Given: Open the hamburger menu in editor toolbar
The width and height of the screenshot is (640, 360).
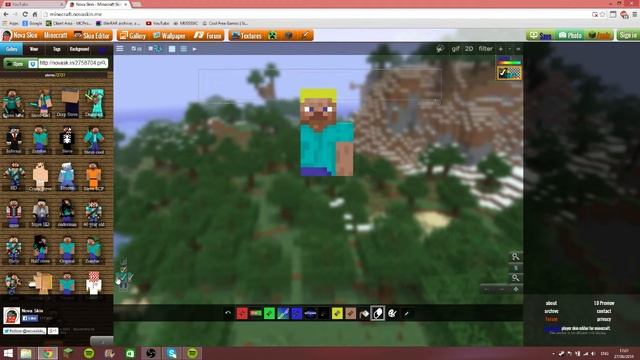Looking at the screenshot, I should pyautogui.click(x=120, y=49).
